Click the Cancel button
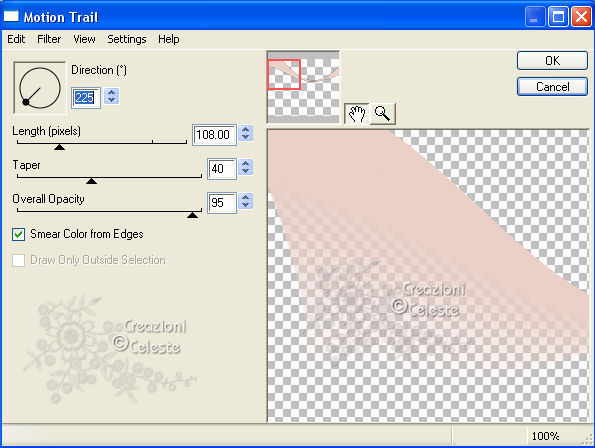 tap(552, 87)
